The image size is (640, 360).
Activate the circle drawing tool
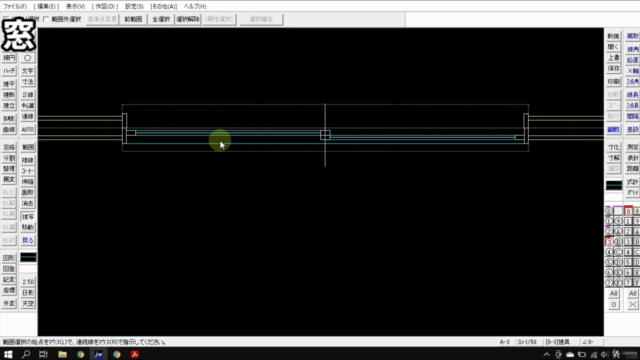(28, 58)
